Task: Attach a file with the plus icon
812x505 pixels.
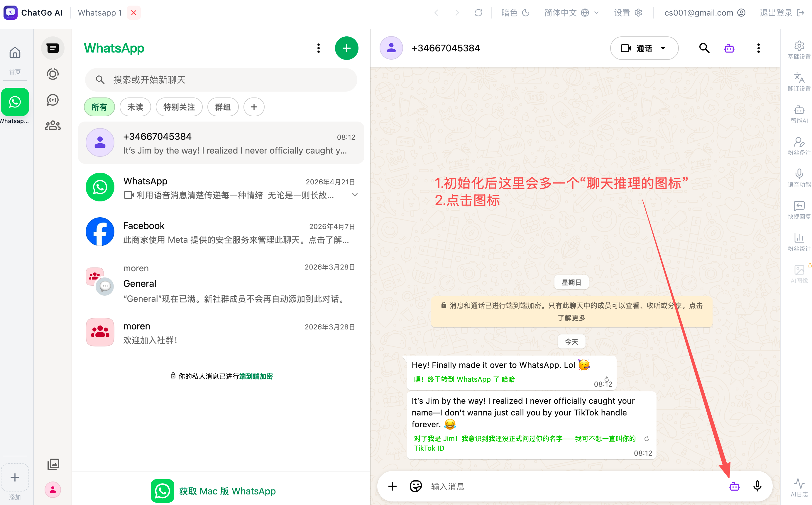Action: click(392, 486)
